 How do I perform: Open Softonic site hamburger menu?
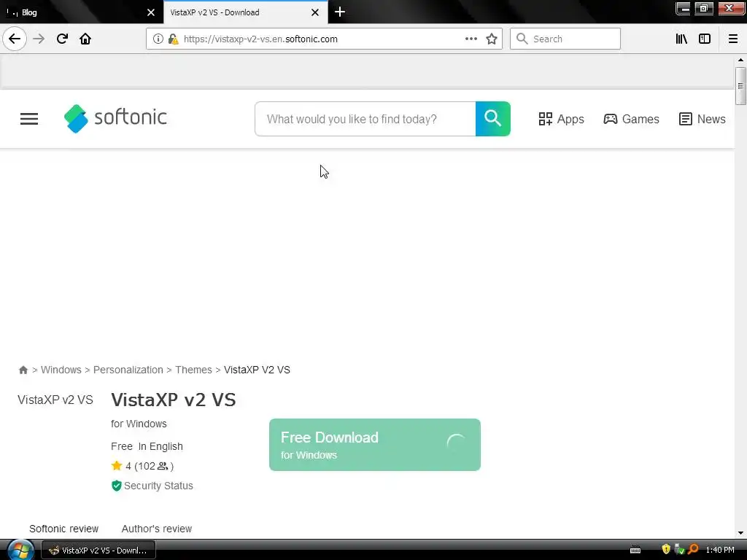click(29, 119)
